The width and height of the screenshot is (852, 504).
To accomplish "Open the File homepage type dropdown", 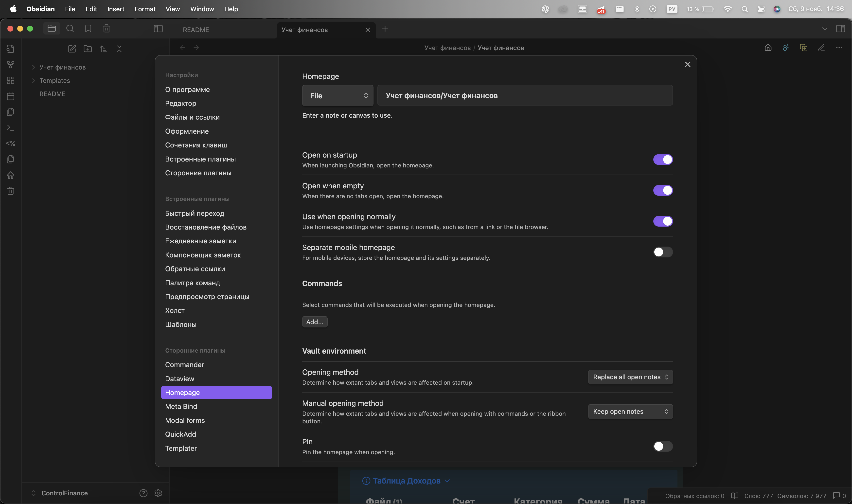I will [x=337, y=96].
